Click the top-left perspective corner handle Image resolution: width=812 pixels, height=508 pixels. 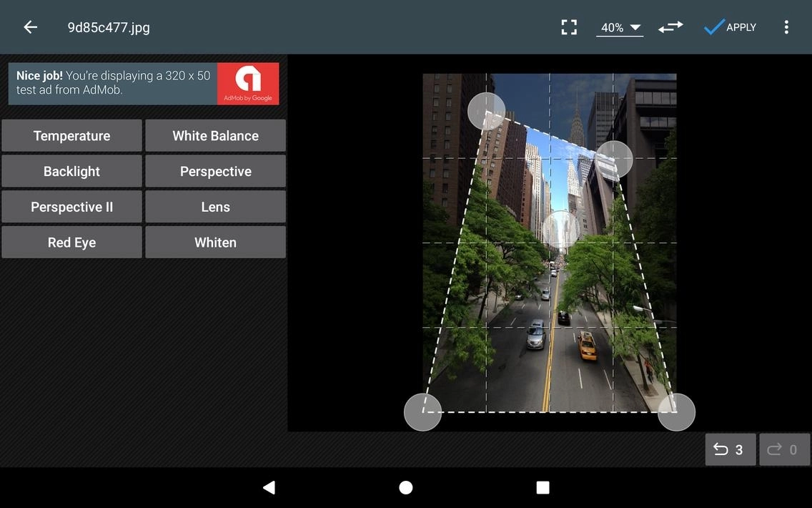coord(486,111)
